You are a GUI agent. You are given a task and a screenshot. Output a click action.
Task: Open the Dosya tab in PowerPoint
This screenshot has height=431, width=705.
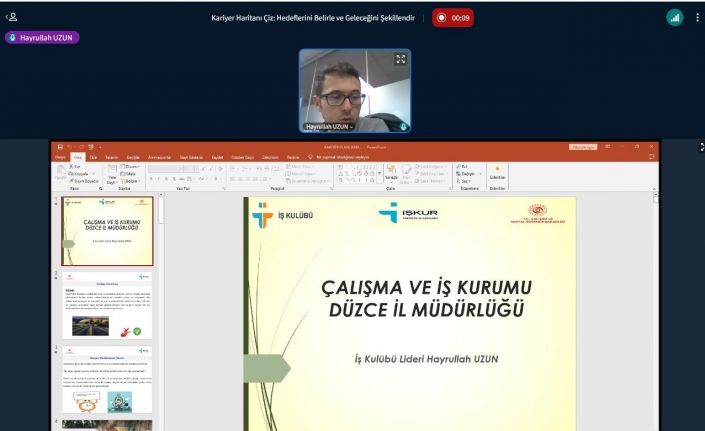click(x=60, y=157)
